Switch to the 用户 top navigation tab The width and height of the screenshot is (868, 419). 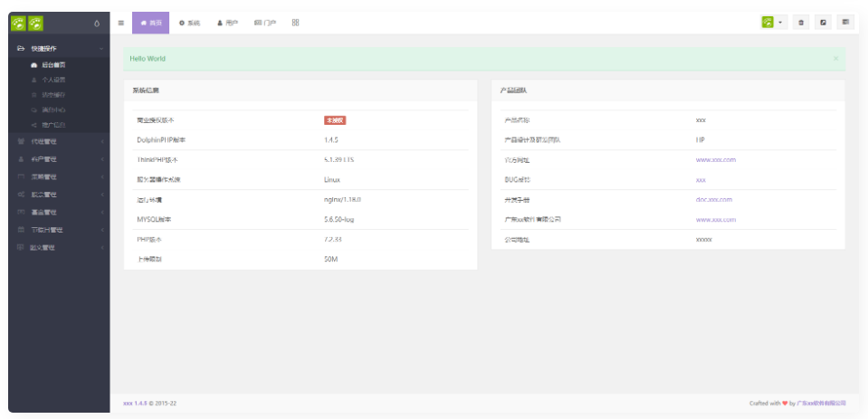(x=227, y=23)
